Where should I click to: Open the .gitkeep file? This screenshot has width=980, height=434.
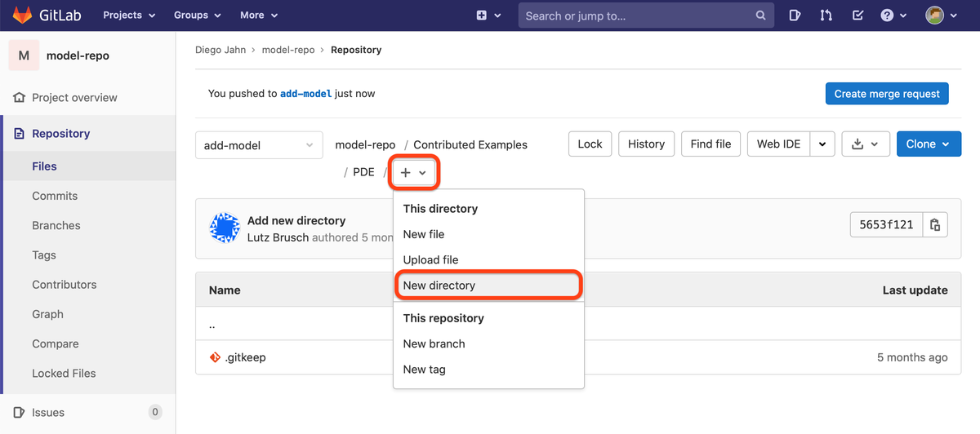(x=245, y=357)
